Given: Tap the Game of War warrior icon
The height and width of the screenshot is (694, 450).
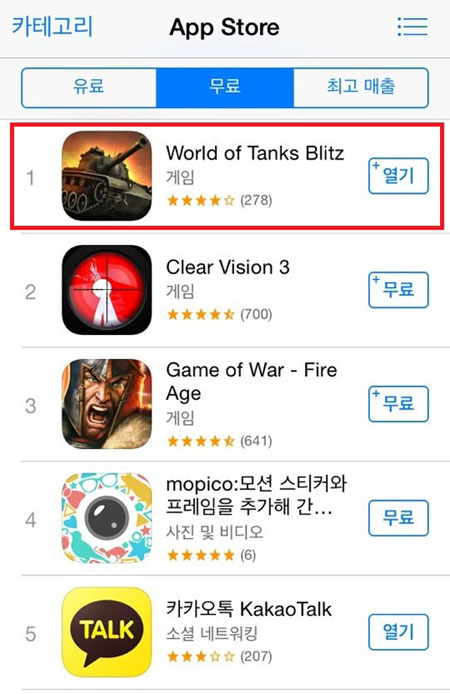Looking at the screenshot, I should point(106,404).
